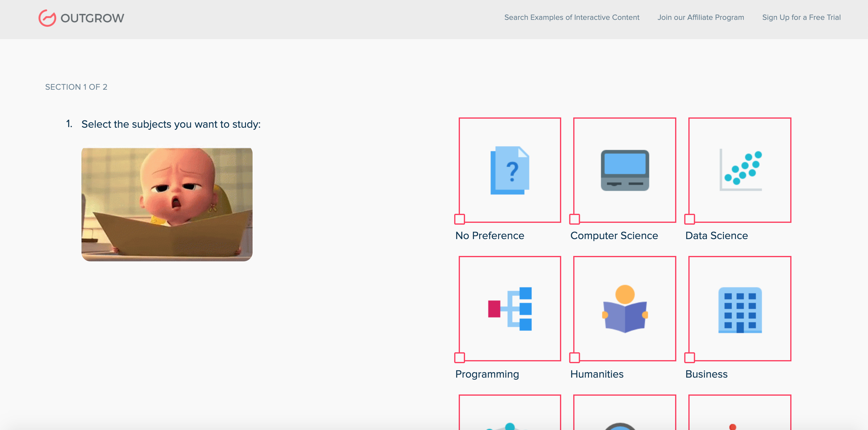Click the No Preference question-mark document icon
Screen dimensions: 868x430
coord(510,170)
